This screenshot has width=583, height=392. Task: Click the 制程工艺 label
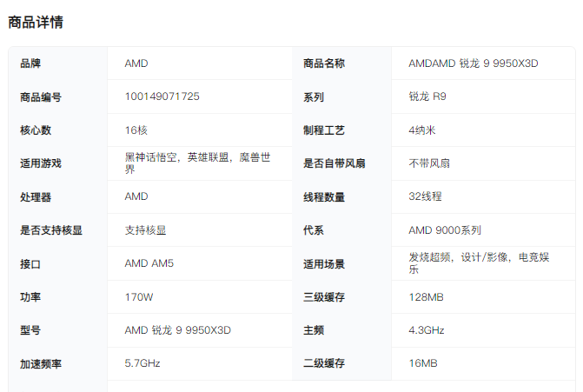point(324,130)
